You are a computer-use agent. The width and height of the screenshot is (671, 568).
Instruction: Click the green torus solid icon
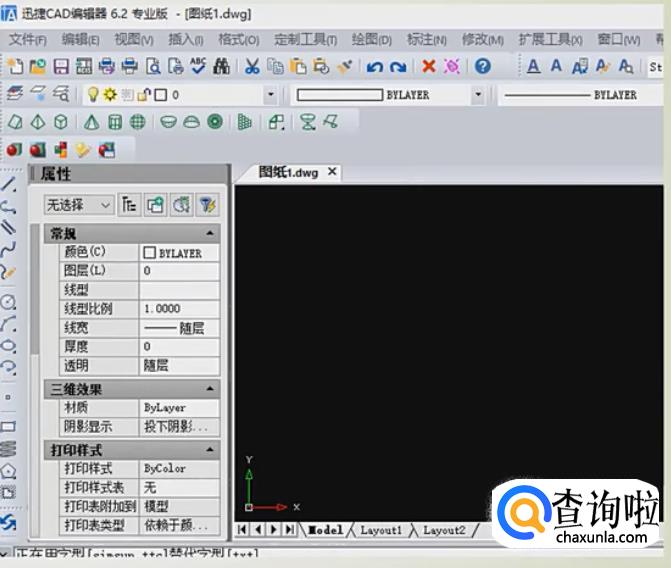215,122
